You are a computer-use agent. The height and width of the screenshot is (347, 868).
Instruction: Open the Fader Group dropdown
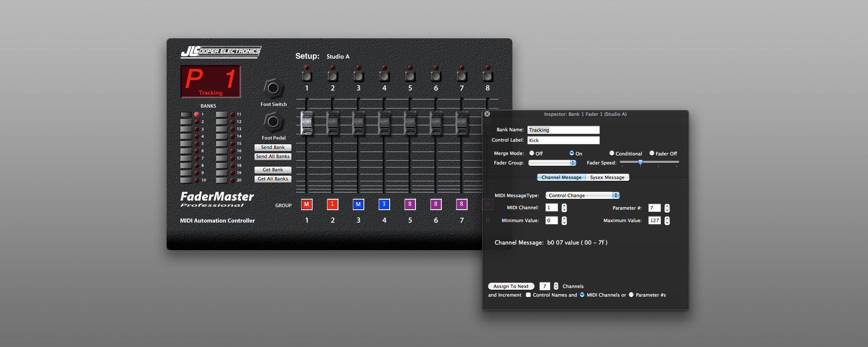point(552,163)
